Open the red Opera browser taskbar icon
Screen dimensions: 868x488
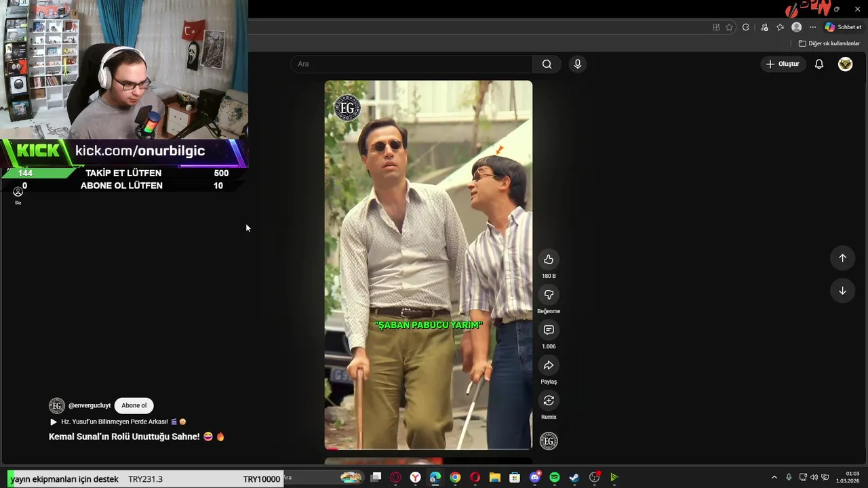point(475,477)
